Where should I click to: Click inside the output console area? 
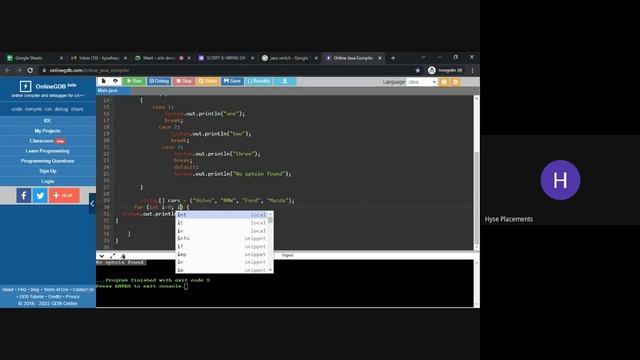[x=285, y=283]
